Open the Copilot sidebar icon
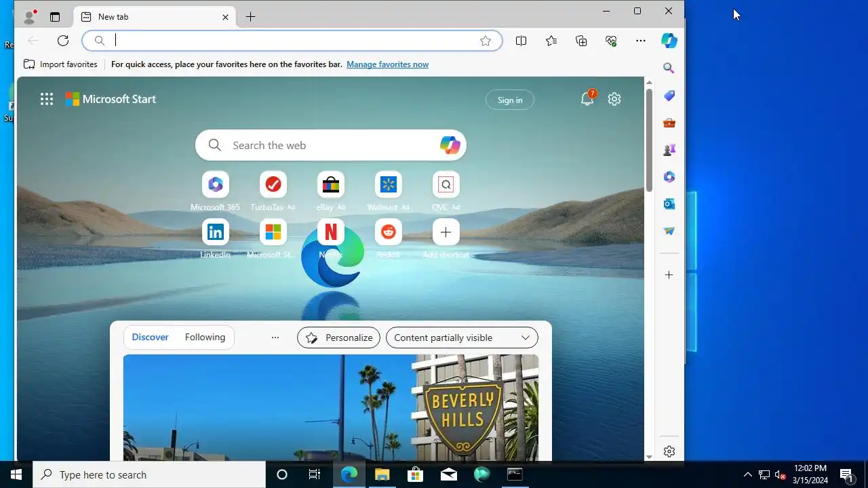 (669, 41)
